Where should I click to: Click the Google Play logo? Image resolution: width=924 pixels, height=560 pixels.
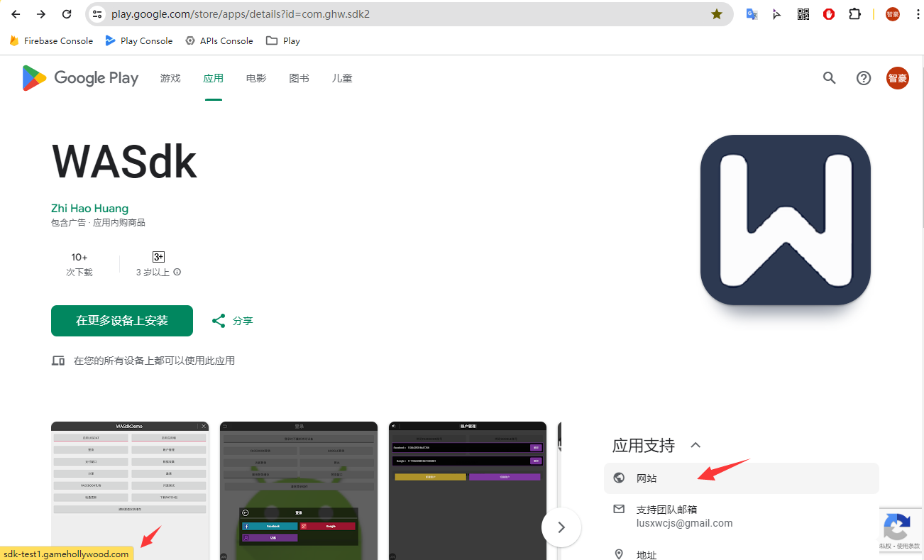pyautogui.click(x=80, y=78)
